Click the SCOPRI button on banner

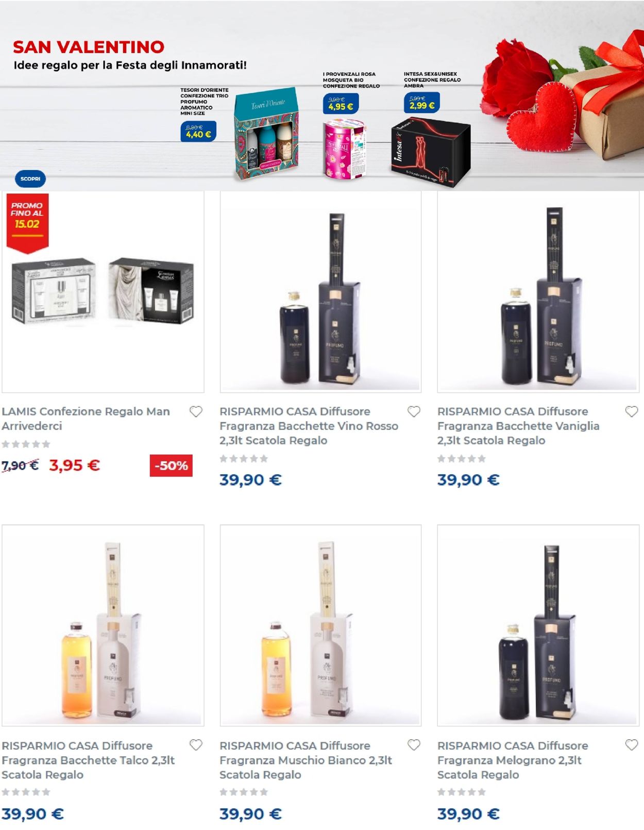click(30, 179)
